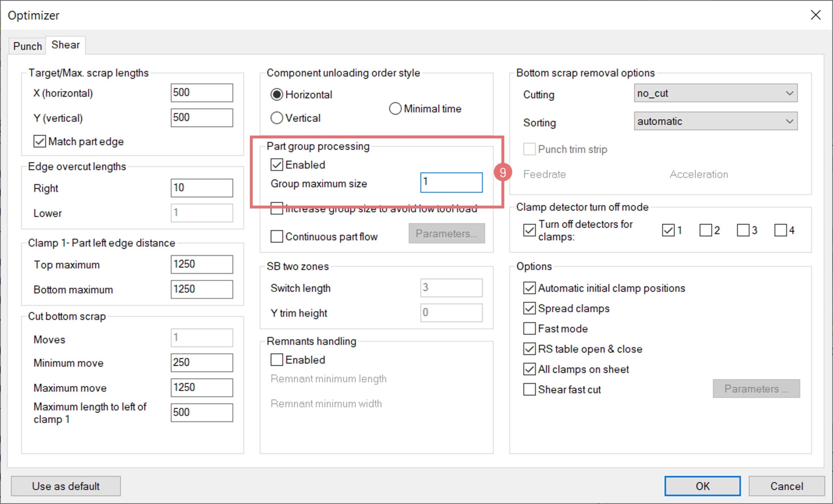
Task: Uncheck Spread clamps option
Action: pyautogui.click(x=529, y=308)
